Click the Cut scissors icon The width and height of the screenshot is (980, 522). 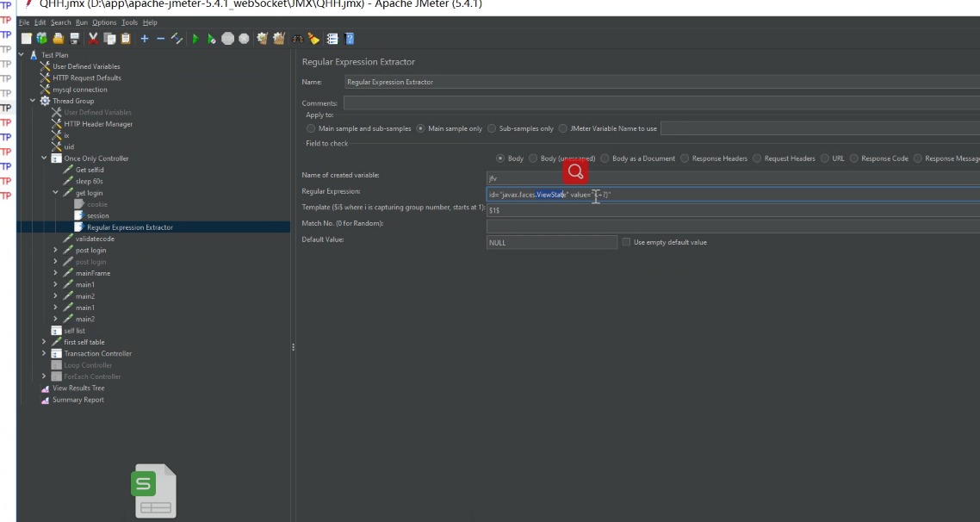[x=93, y=39]
